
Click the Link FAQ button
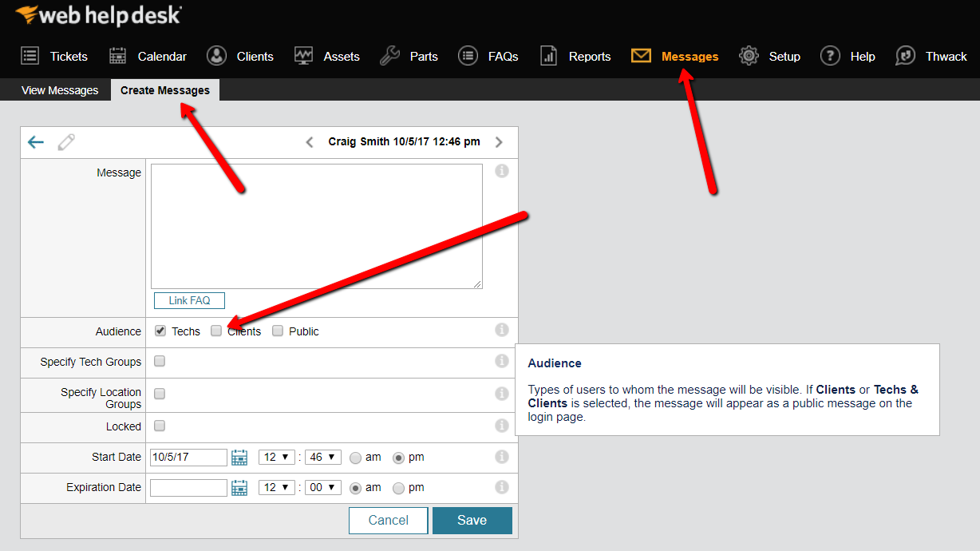click(189, 300)
